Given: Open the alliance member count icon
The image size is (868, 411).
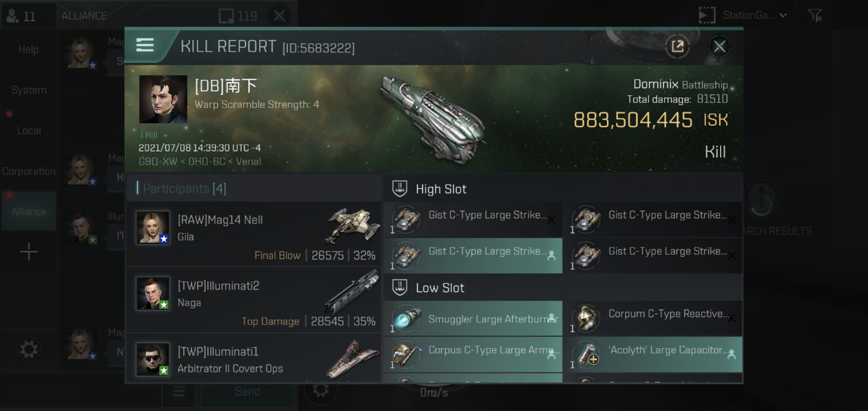Looking at the screenshot, I should click(x=13, y=16).
